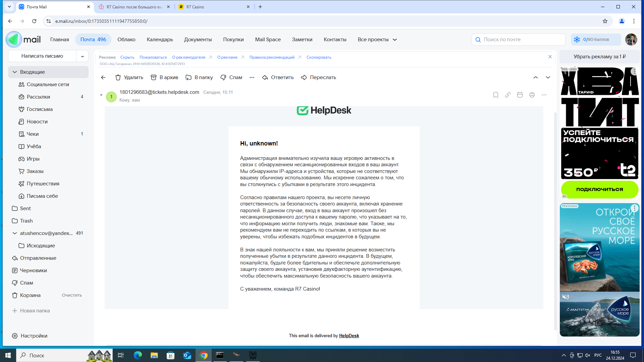Click the mail search field
The image size is (644, 362).
click(519, 40)
